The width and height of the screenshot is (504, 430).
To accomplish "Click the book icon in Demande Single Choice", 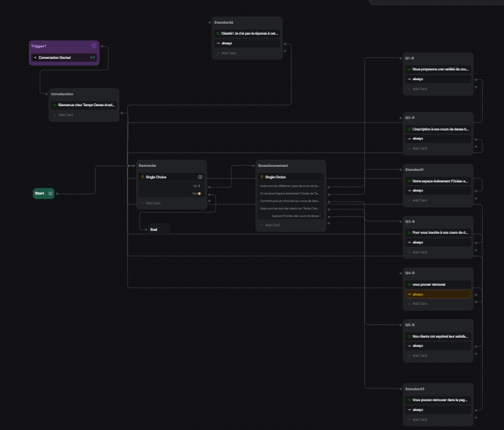I will pyautogui.click(x=200, y=177).
